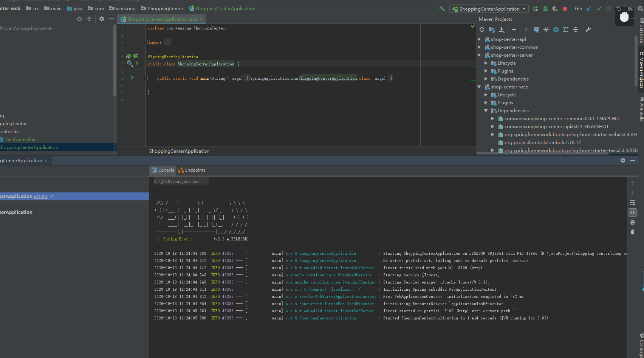Collapse the shop-center-server Maven module

pos(479,55)
